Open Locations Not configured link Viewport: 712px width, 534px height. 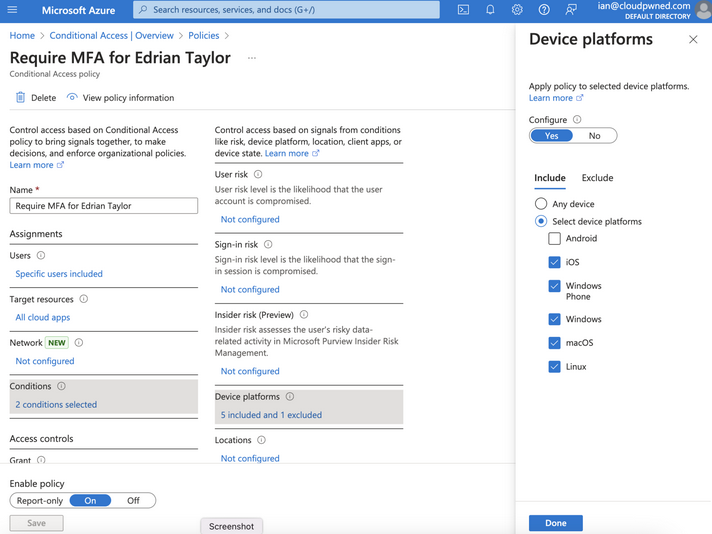tap(250, 458)
